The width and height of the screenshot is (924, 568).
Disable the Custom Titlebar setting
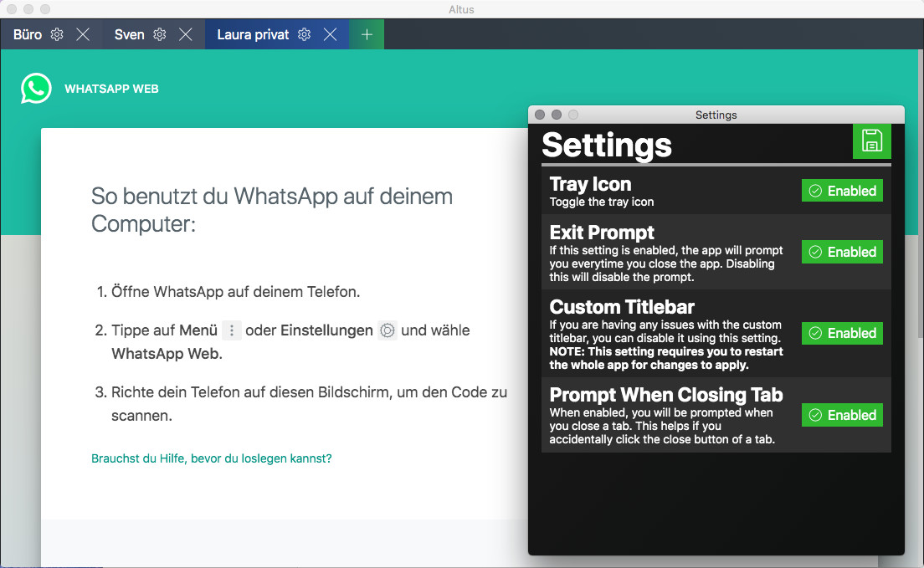pos(842,333)
